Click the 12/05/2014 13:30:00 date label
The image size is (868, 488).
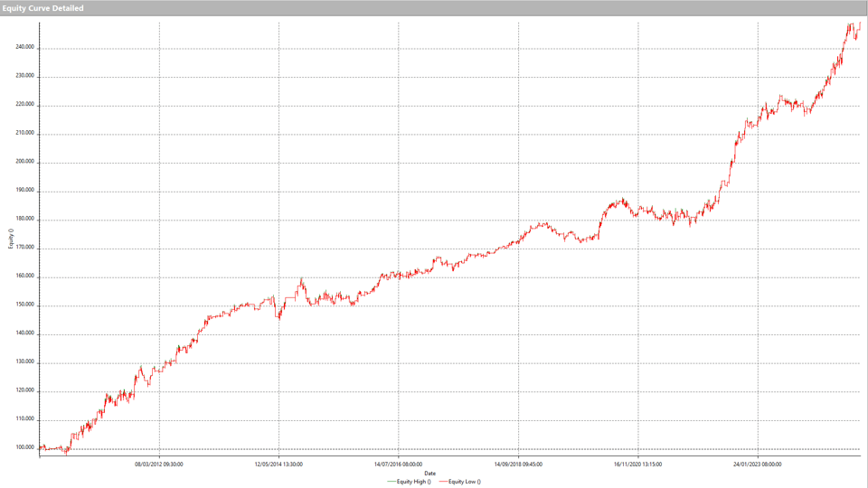[x=278, y=464]
